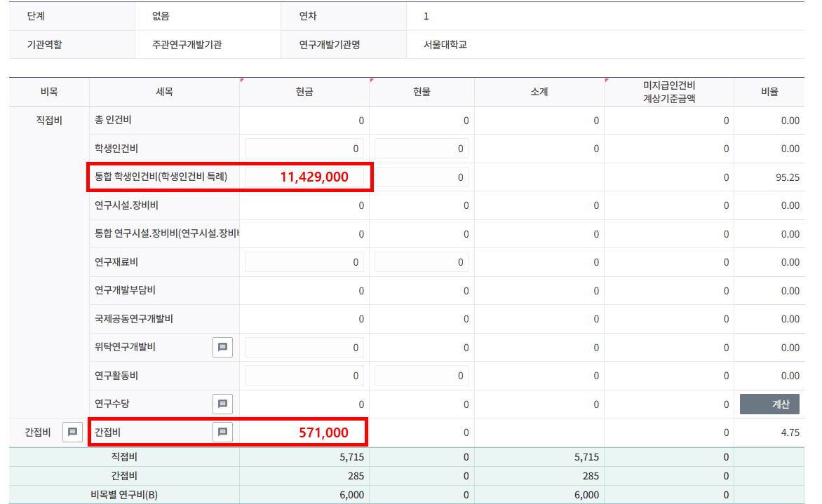The image size is (822, 504).
Task: Click the 현물 column header
Action: pyautogui.click(x=422, y=92)
